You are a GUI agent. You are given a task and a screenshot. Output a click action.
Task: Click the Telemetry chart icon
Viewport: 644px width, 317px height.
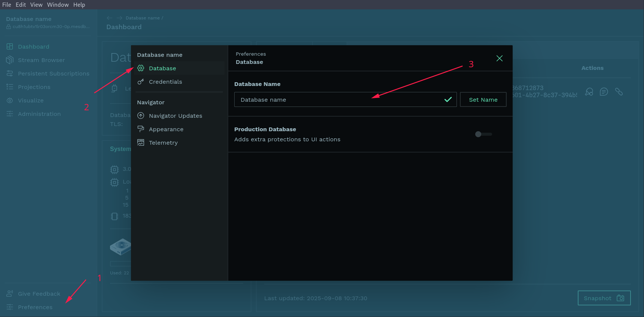click(141, 142)
